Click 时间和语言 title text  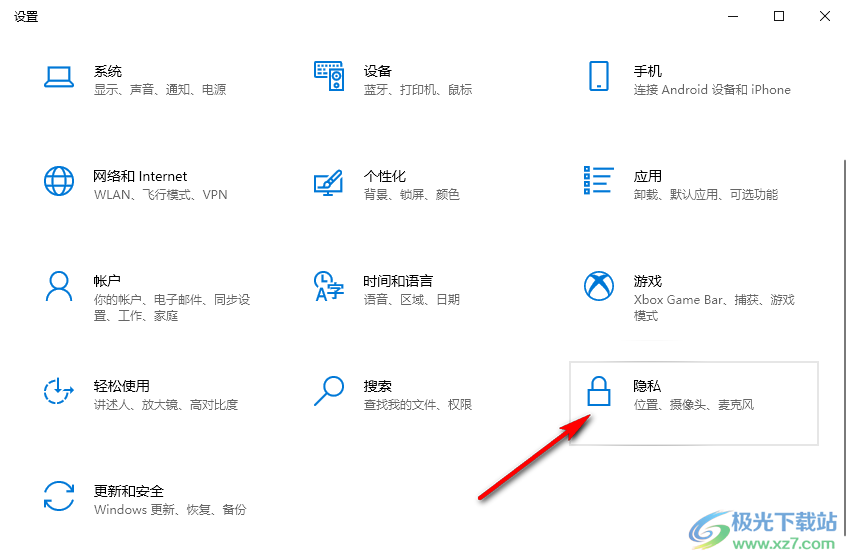pyautogui.click(x=398, y=281)
